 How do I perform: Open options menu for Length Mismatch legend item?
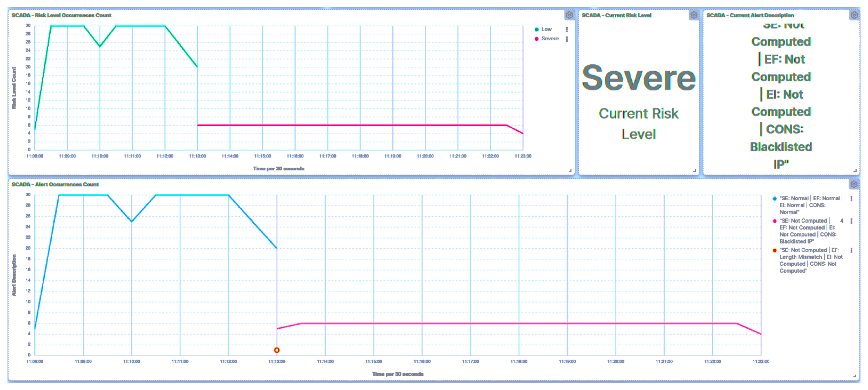tap(851, 250)
